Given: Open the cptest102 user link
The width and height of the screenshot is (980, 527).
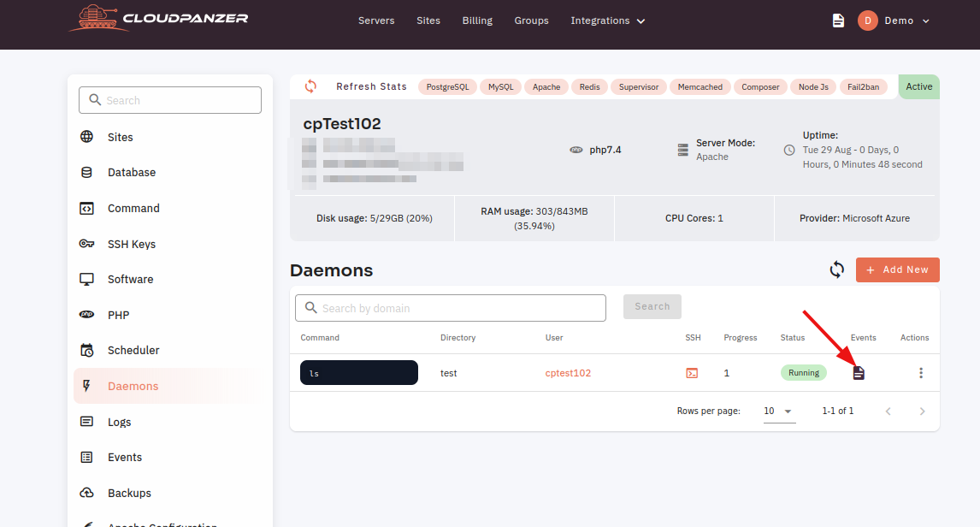Looking at the screenshot, I should [x=568, y=373].
